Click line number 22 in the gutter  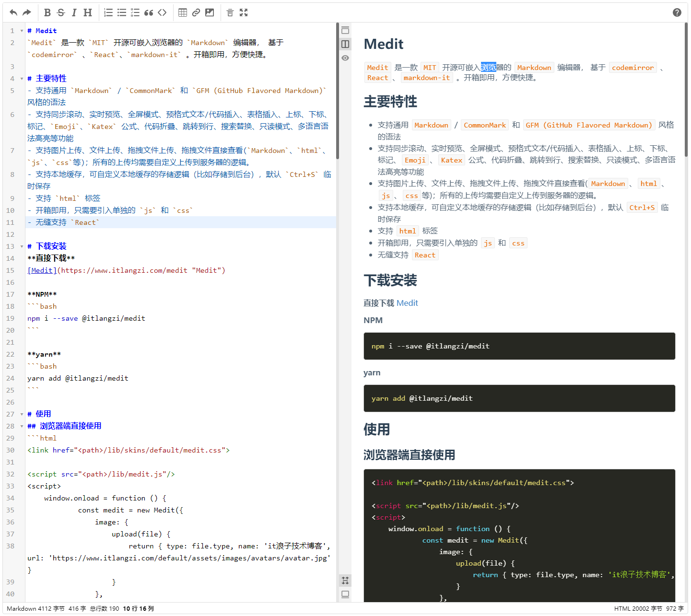[11, 354]
